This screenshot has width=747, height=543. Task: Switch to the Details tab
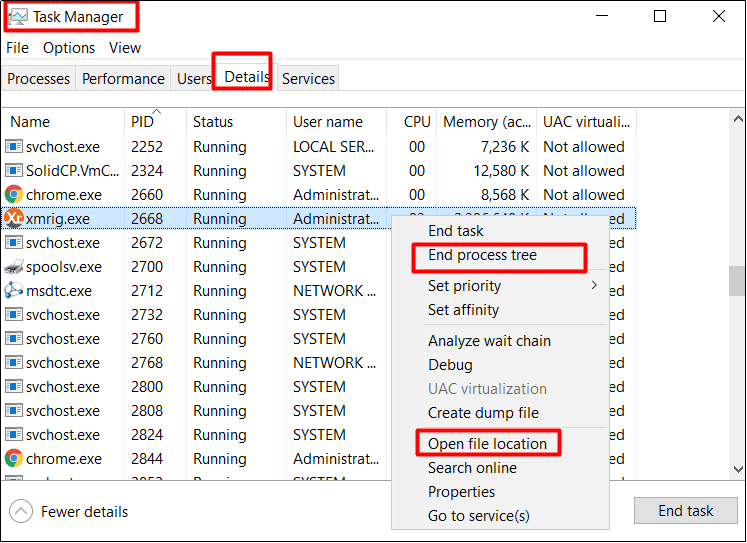[246, 76]
